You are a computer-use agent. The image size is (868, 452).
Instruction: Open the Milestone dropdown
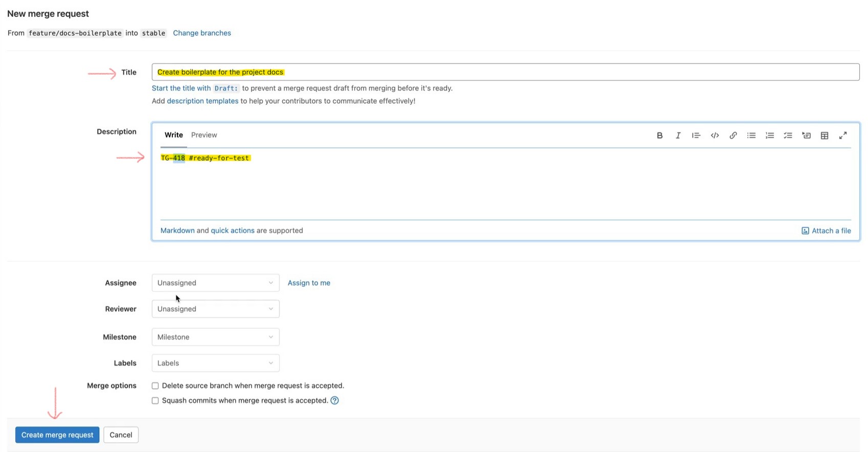click(x=215, y=337)
